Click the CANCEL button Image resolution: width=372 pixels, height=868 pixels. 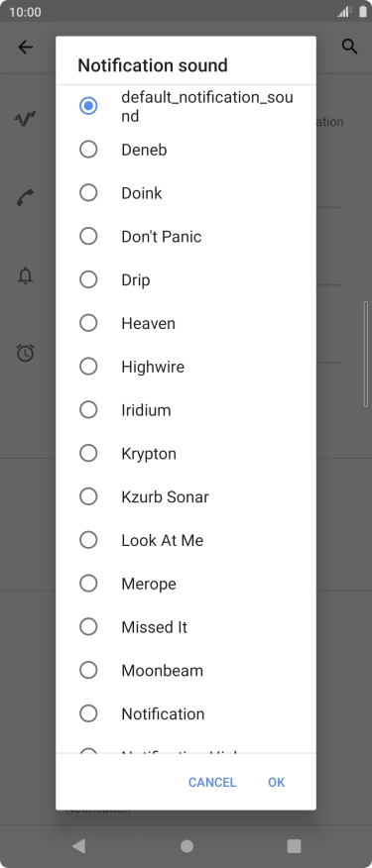(x=212, y=782)
